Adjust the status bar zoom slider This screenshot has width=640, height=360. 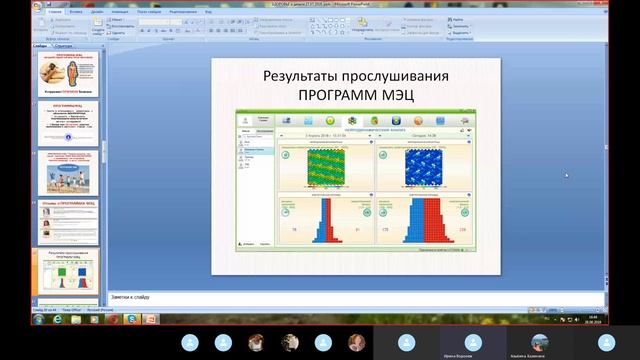click(580, 310)
